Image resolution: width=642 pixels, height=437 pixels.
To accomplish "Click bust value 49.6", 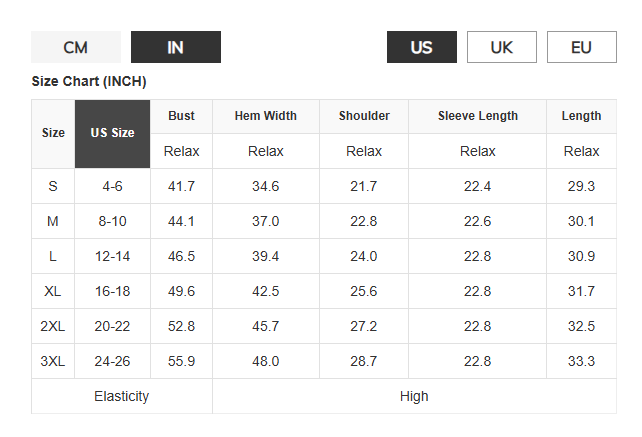I will (181, 291).
